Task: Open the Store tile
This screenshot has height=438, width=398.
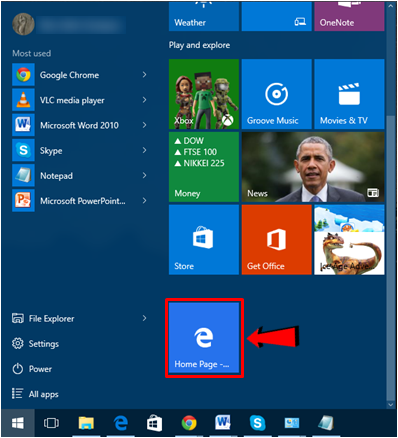Action: coord(204,240)
